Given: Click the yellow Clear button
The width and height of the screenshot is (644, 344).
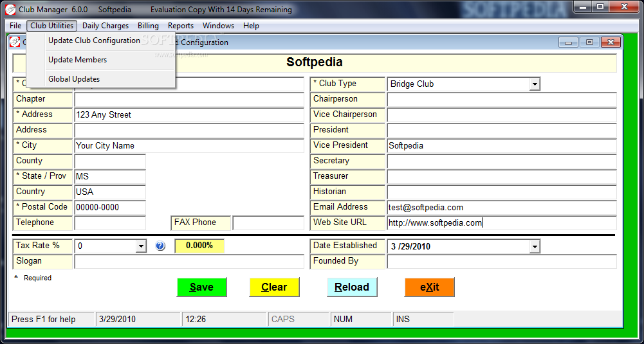Looking at the screenshot, I should [274, 287].
